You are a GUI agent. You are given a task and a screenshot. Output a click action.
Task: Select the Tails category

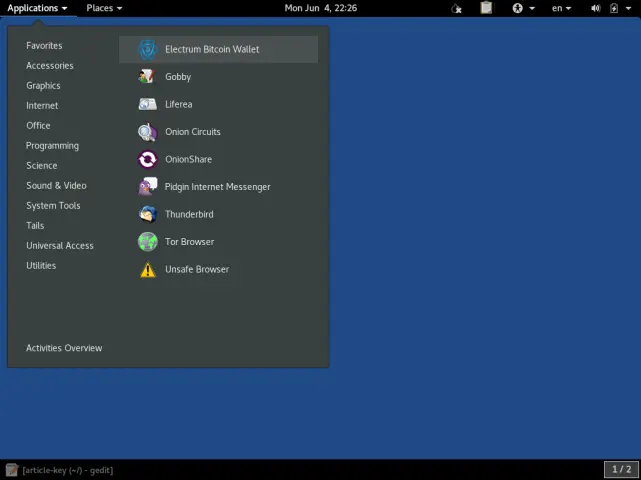click(x=35, y=226)
